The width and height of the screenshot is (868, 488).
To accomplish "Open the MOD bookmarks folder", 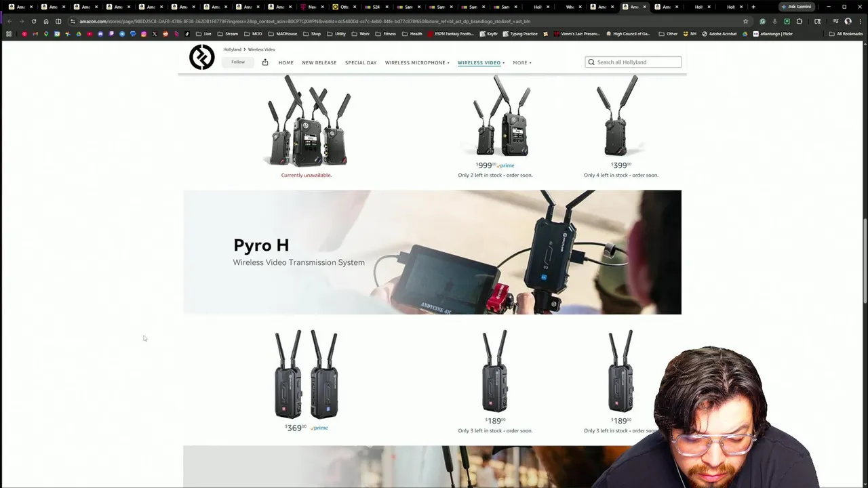I will [x=254, y=34].
